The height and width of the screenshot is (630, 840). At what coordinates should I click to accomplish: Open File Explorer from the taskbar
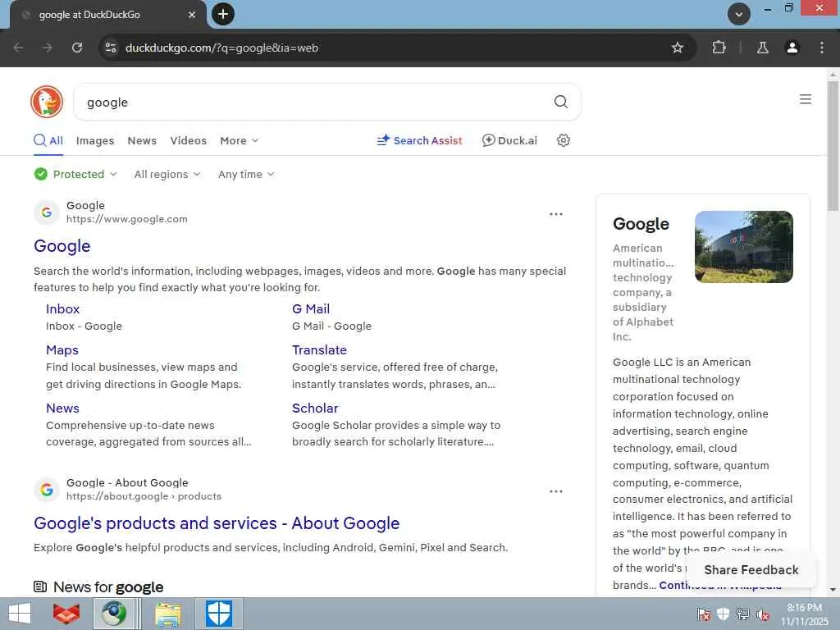coord(168,614)
